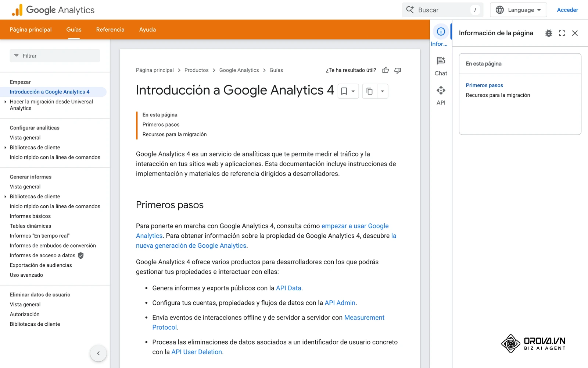Image resolution: width=588 pixels, height=368 pixels.
Task: Switch to the Referencia tab
Action: (x=110, y=29)
